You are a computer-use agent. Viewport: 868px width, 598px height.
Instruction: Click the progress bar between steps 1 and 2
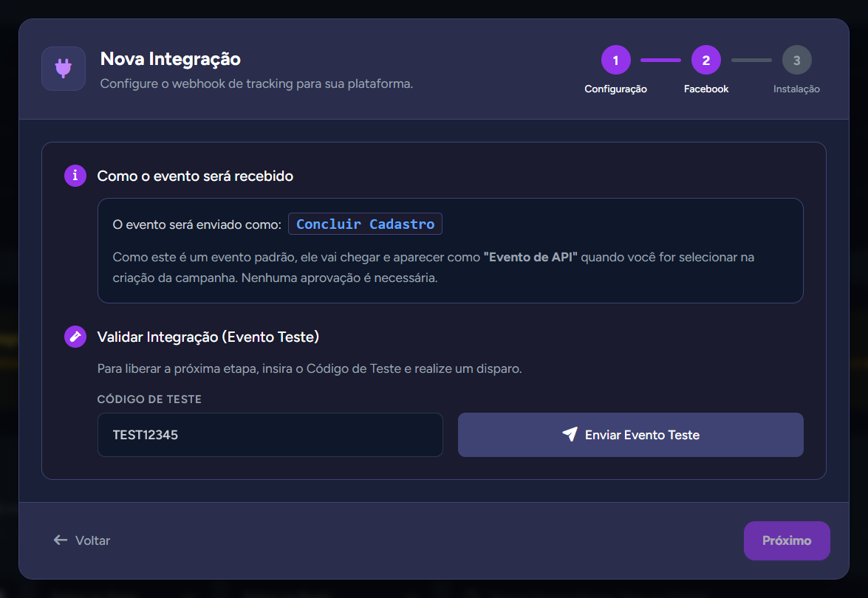coord(661,60)
